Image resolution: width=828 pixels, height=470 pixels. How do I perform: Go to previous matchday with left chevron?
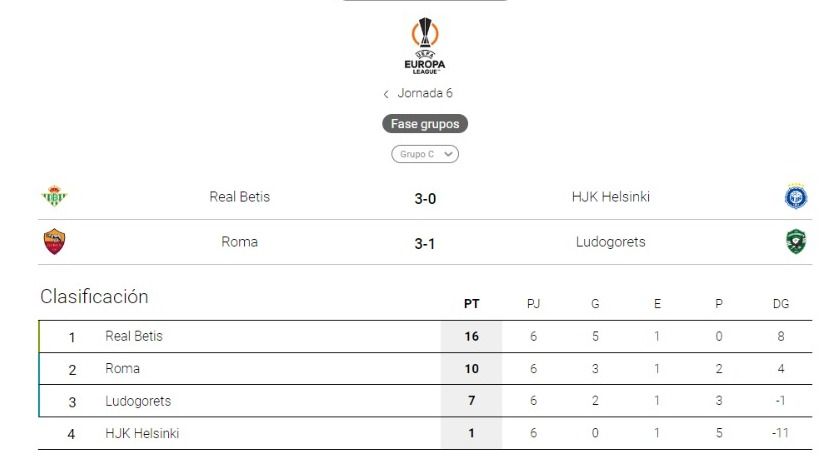pos(386,94)
